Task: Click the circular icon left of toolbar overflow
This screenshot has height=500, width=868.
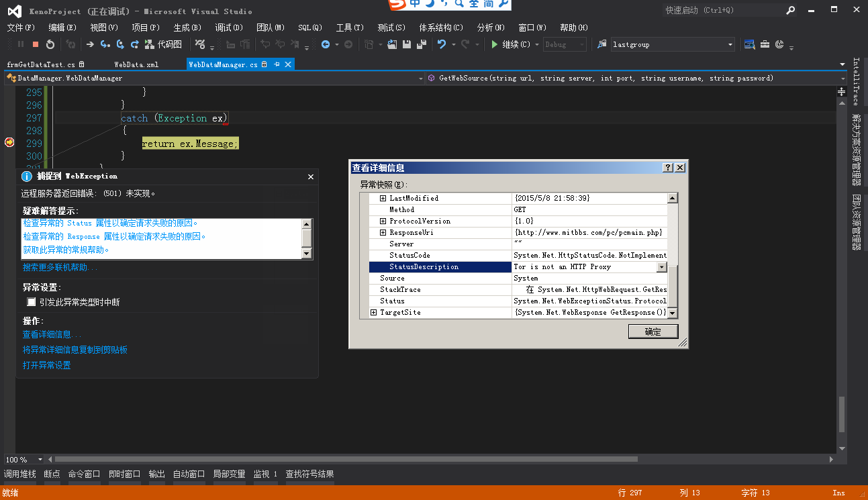Action: coord(779,44)
